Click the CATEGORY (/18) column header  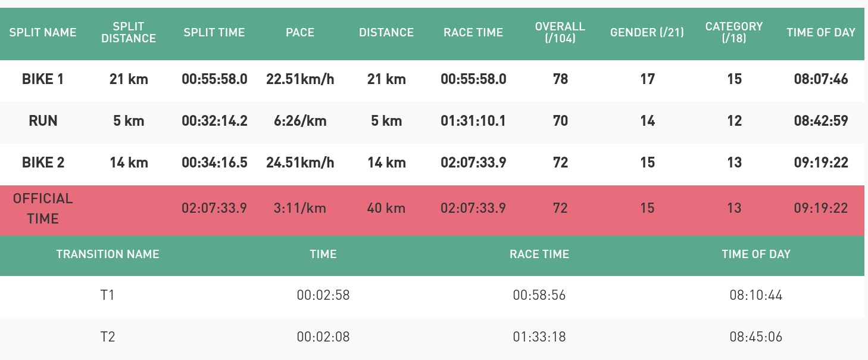[x=734, y=32]
